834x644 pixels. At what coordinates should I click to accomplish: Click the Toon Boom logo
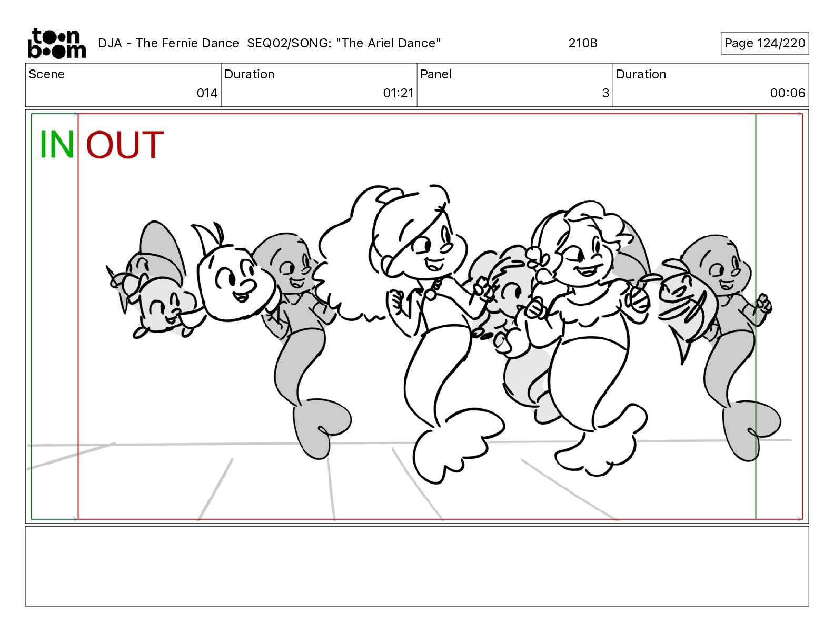point(56,43)
